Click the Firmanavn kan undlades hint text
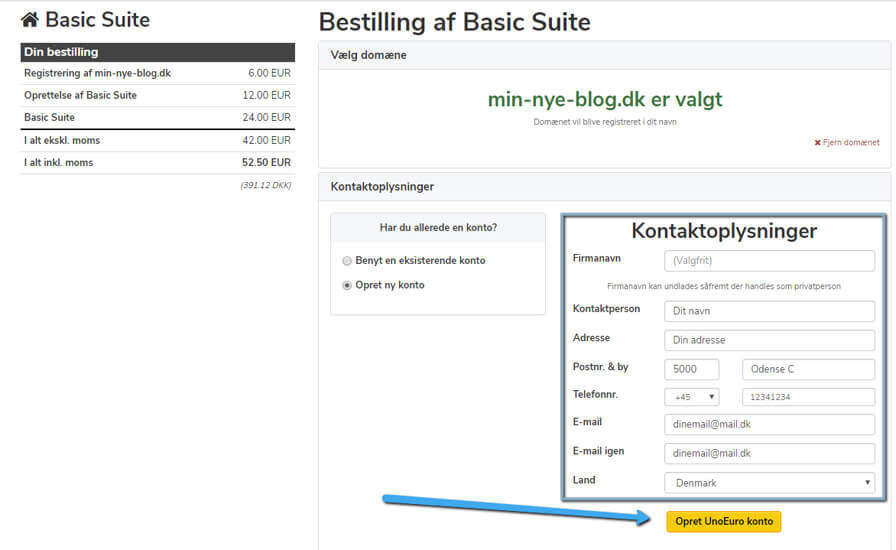The image size is (896, 550). [x=723, y=286]
